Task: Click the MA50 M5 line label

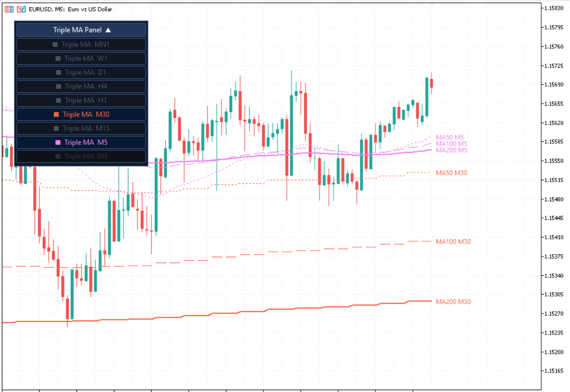Action: 449,137
